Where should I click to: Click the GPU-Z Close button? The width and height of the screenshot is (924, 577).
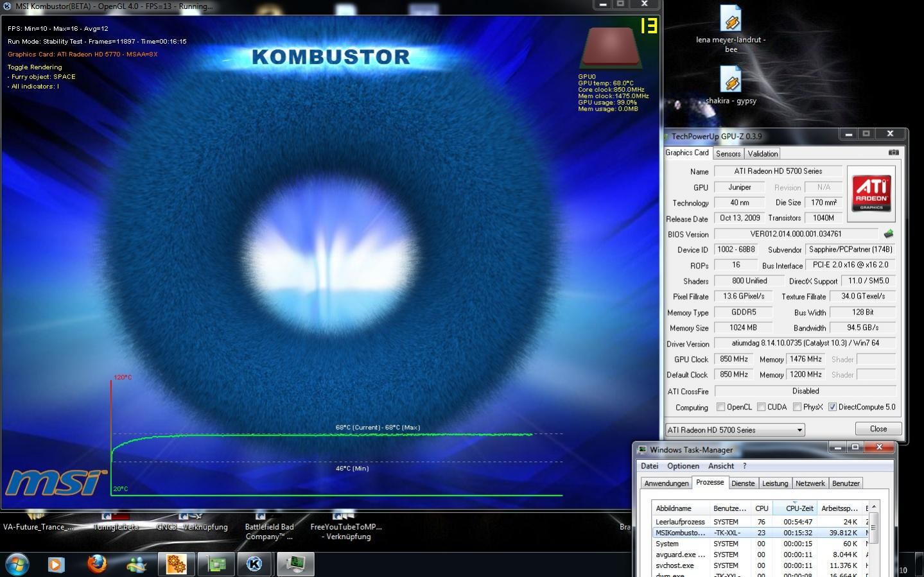[x=878, y=429]
